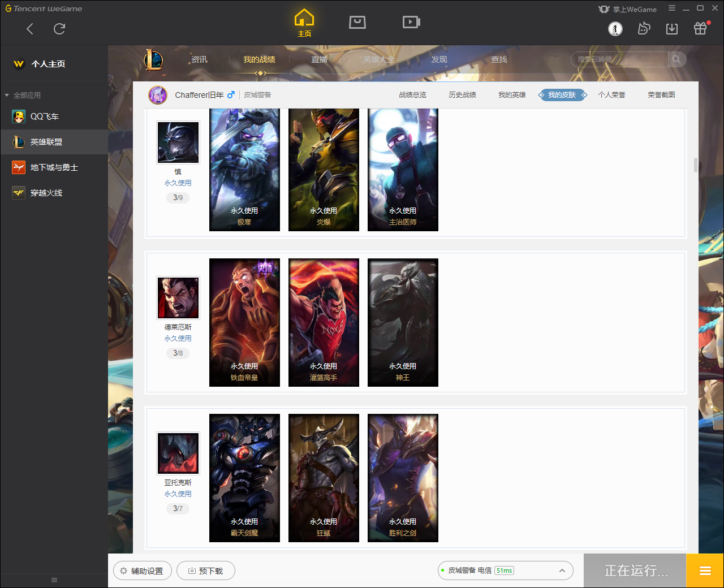Click the 3/8 skin count badge
The height and width of the screenshot is (588, 724).
coord(178,353)
